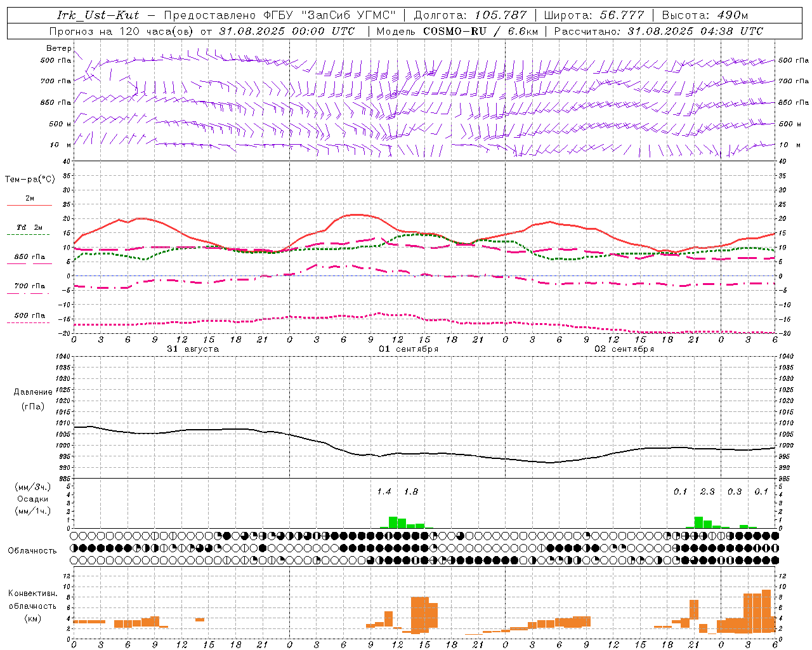
Task: Select the elevation text Высота: 490м
Action: pos(705,15)
